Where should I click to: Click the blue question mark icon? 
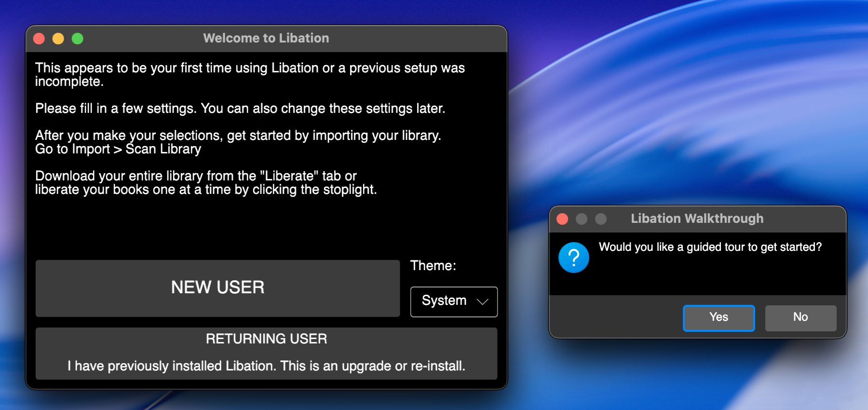click(x=573, y=258)
